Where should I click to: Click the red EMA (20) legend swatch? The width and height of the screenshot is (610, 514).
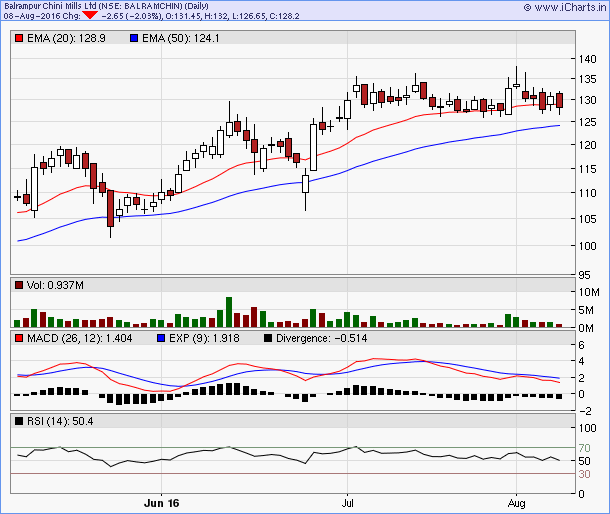click(x=19, y=38)
